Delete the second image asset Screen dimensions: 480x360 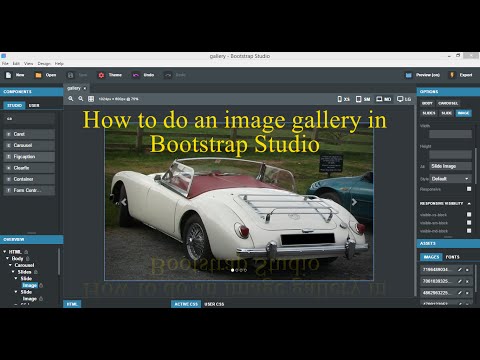[x=467, y=281]
